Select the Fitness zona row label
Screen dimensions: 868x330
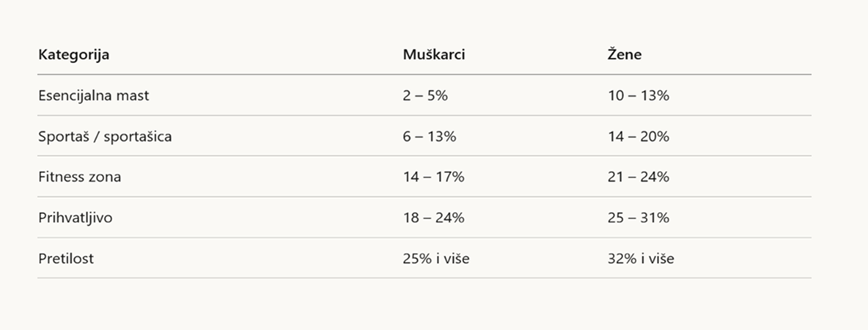tap(80, 177)
